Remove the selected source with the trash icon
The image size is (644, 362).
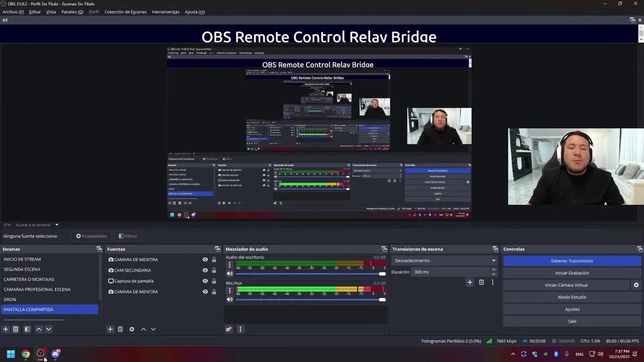pyautogui.click(x=120, y=329)
